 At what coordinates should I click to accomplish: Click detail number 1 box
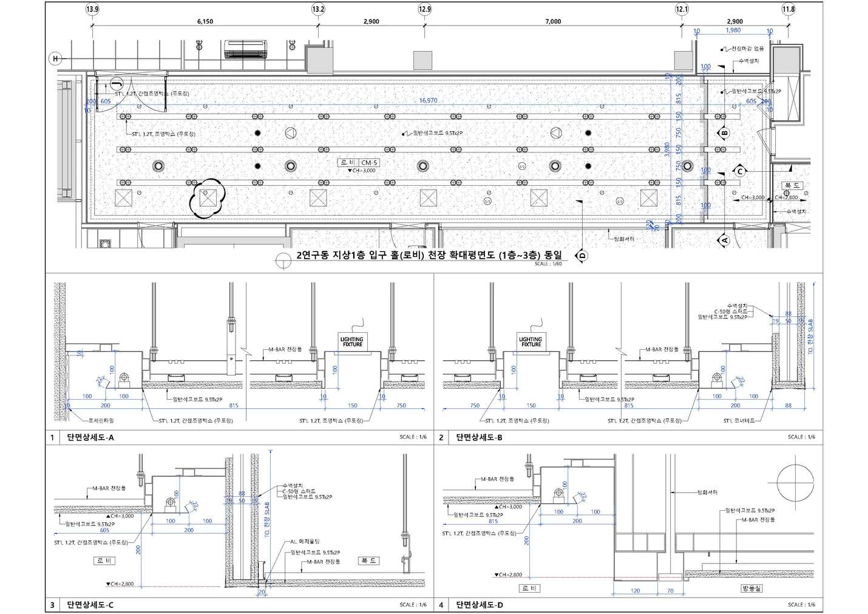pos(52,437)
